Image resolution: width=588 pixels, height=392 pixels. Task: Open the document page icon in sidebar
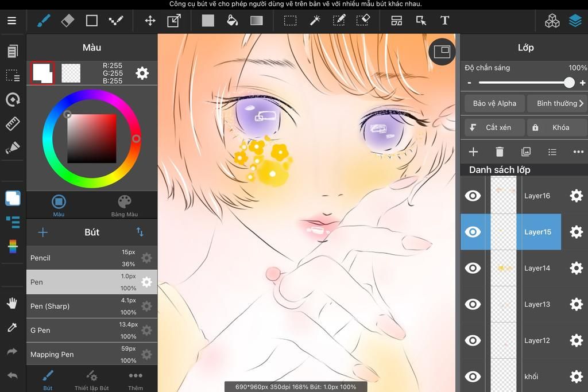(13, 51)
